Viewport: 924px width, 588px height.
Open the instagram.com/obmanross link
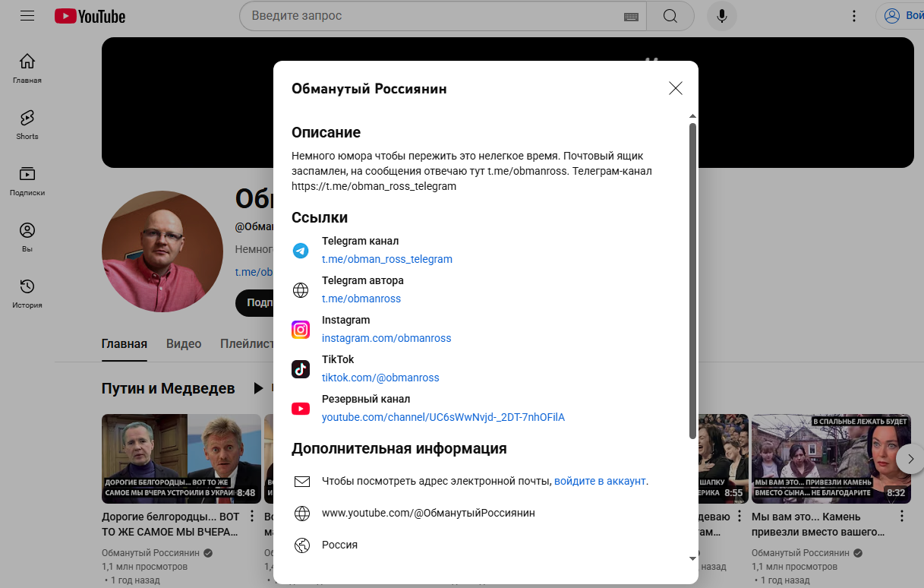pyautogui.click(x=386, y=338)
